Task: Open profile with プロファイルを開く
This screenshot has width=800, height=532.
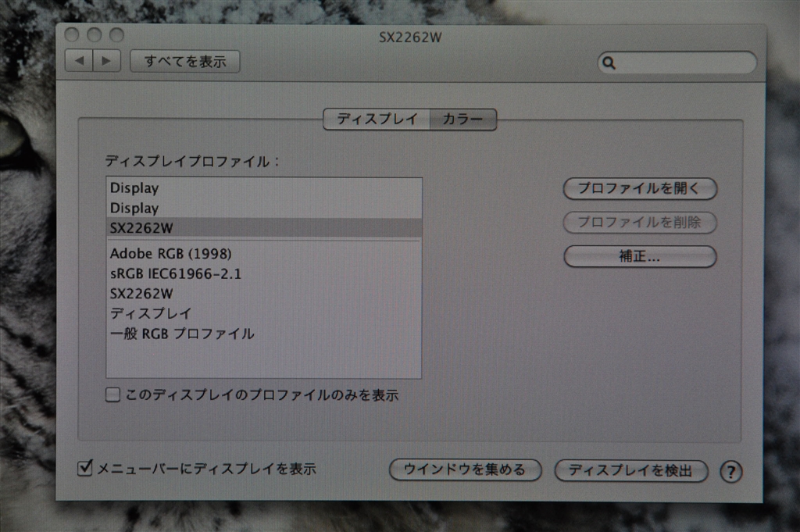Action: (x=640, y=189)
